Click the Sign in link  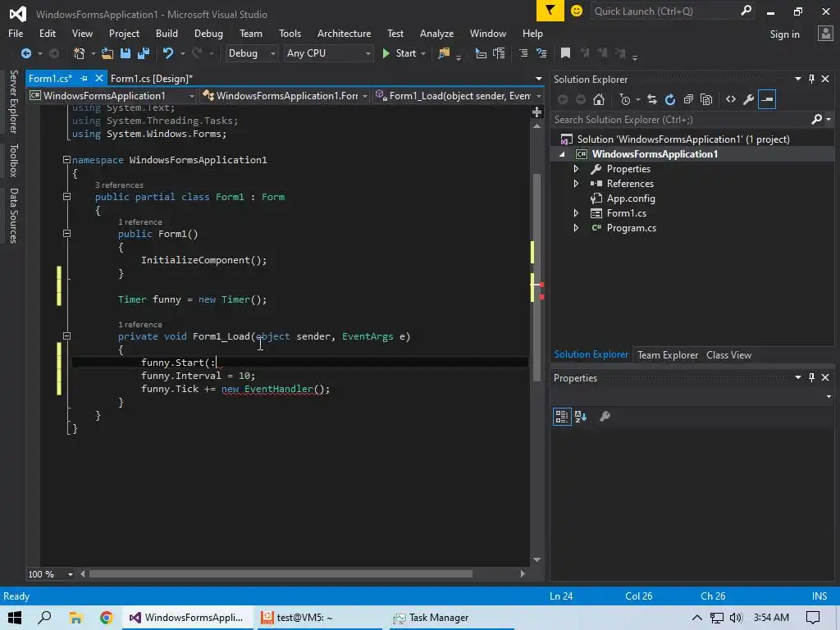(784, 34)
